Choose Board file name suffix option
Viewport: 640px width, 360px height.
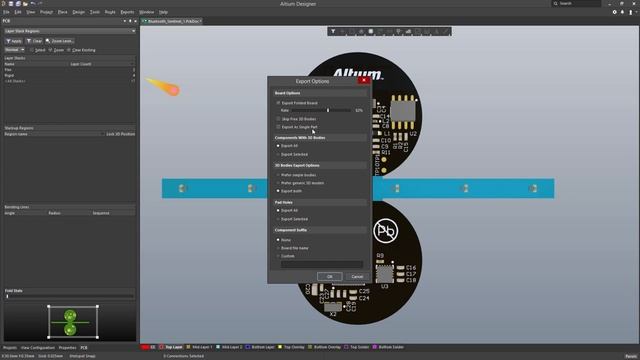point(278,248)
